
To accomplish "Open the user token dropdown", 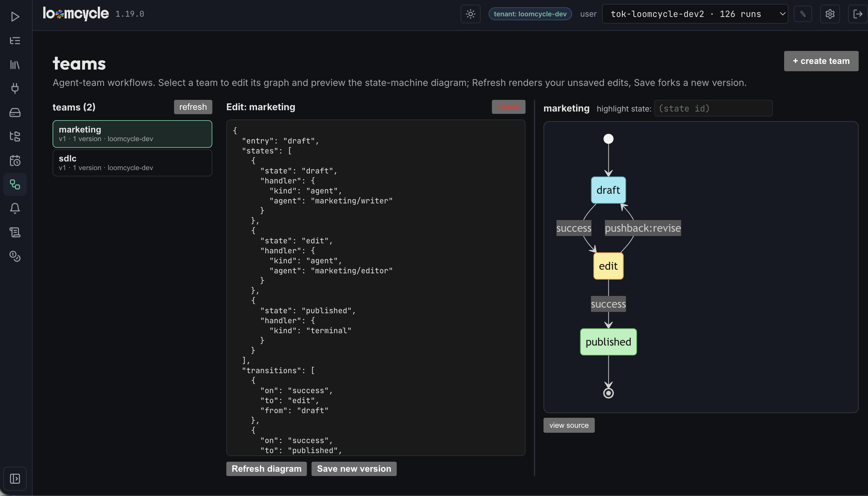I will (x=695, y=14).
